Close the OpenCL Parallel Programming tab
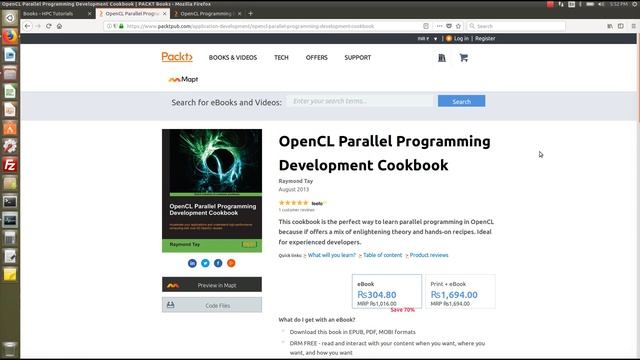640x360 pixels. click(x=164, y=13)
